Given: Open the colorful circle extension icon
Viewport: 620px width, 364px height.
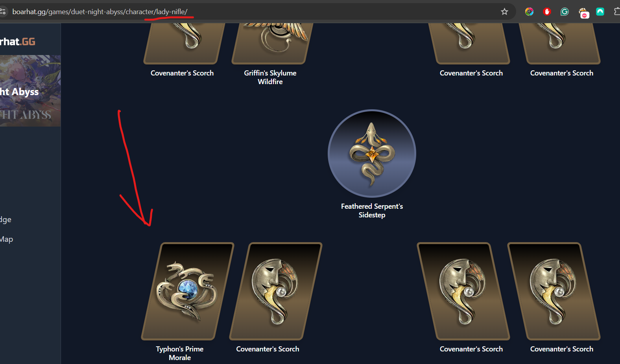Looking at the screenshot, I should pos(529,12).
